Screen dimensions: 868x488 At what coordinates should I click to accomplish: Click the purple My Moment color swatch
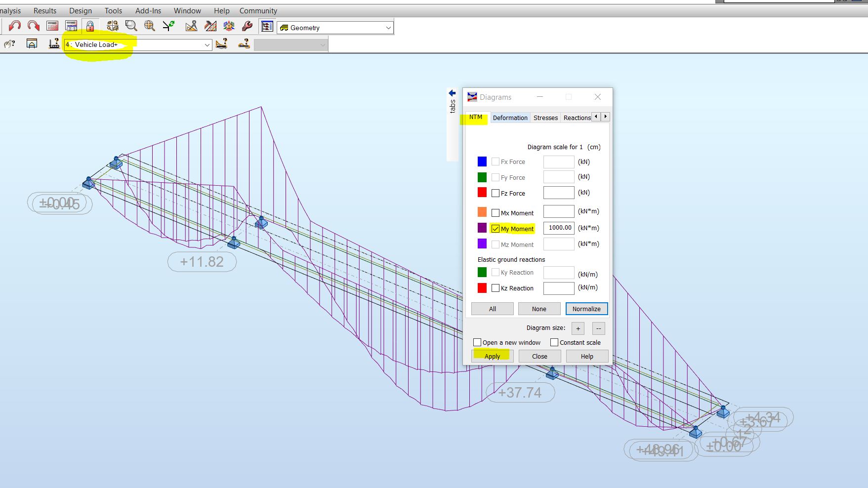(x=482, y=228)
